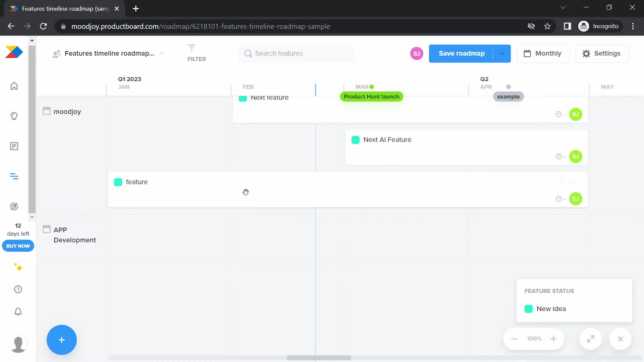
Task: Click the teal status swatch on feature card
Action: pos(118,182)
